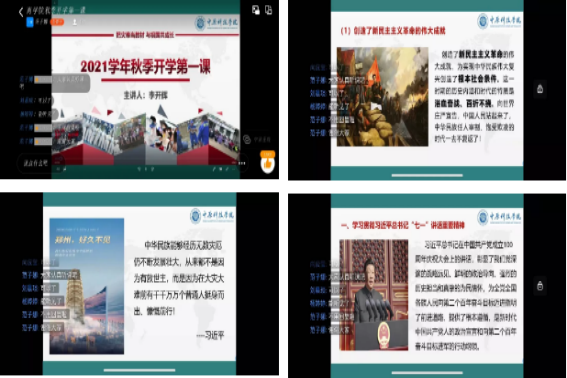Viewport: 567px width, 378px height.
Task: Tap the watermark icon above the like button
Action: click(x=247, y=140)
